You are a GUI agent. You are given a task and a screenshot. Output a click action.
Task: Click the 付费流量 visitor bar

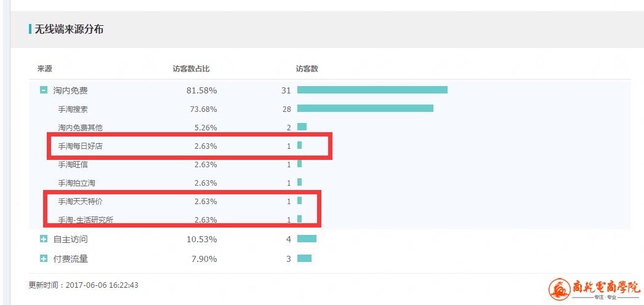(x=304, y=258)
